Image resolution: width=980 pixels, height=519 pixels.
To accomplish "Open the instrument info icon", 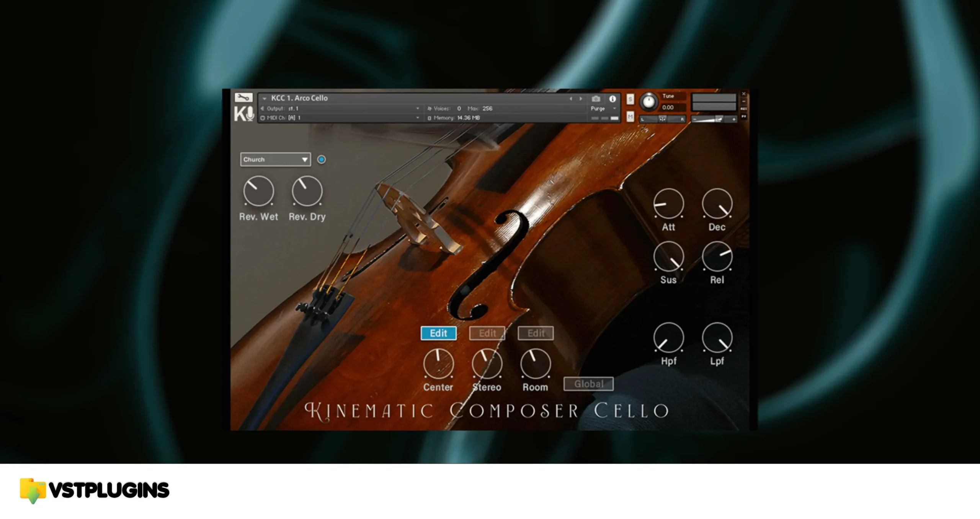I will (x=612, y=99).
